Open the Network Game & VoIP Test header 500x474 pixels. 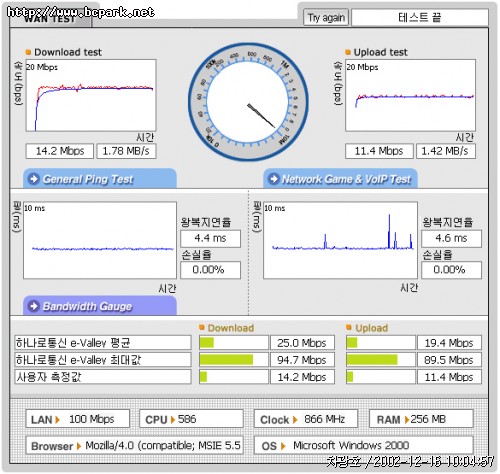(x=340, y=179)
